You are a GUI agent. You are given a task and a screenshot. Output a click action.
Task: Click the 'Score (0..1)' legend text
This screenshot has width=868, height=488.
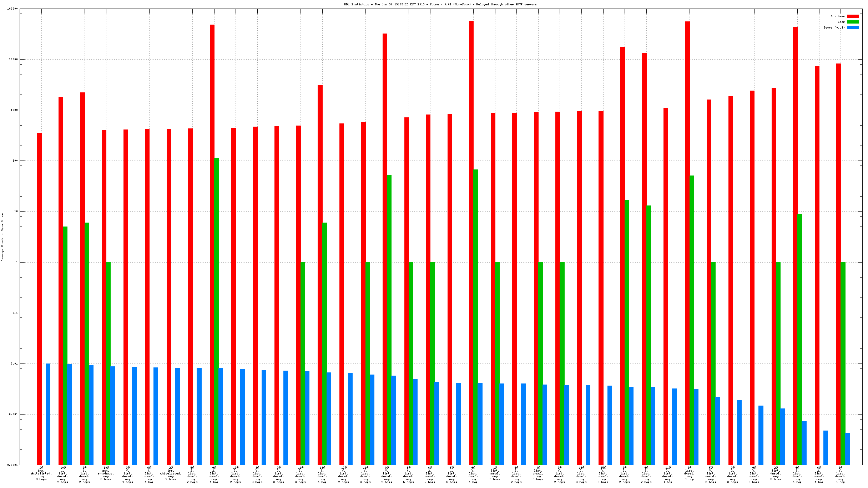tap(834, 27)
